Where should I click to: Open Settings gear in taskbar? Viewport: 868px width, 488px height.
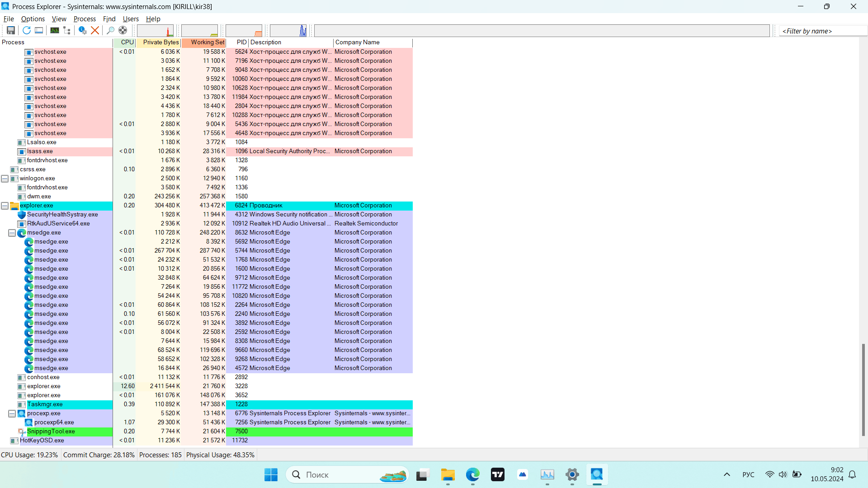tap(572, 475)
